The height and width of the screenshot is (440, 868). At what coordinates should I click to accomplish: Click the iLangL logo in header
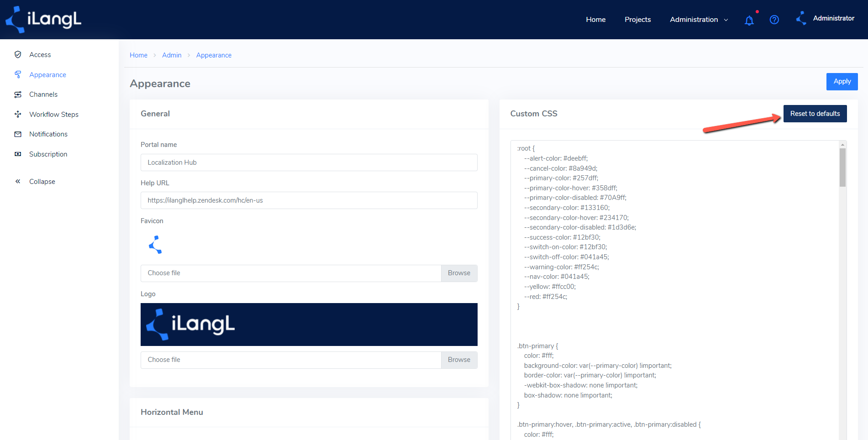[43, 20]
